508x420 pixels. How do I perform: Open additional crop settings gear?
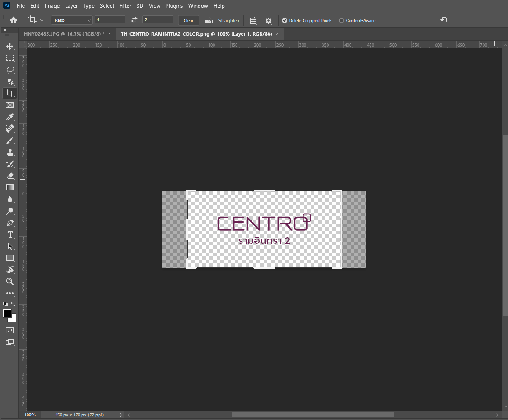click(269, 20)
